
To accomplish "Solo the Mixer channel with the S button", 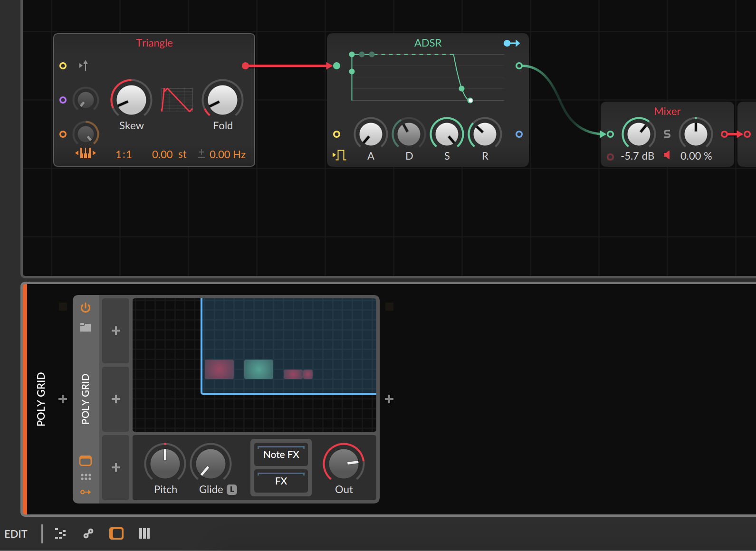I will coord(667,134).
